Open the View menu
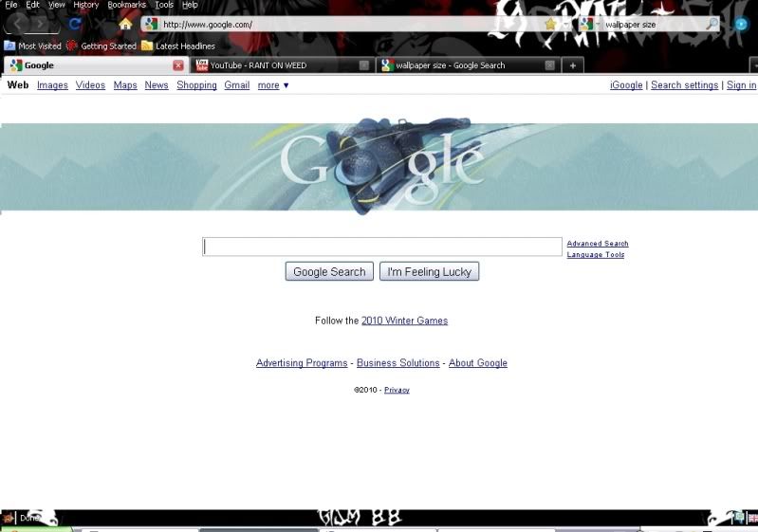This screenshot has height=532, width=758. [57, 5]
